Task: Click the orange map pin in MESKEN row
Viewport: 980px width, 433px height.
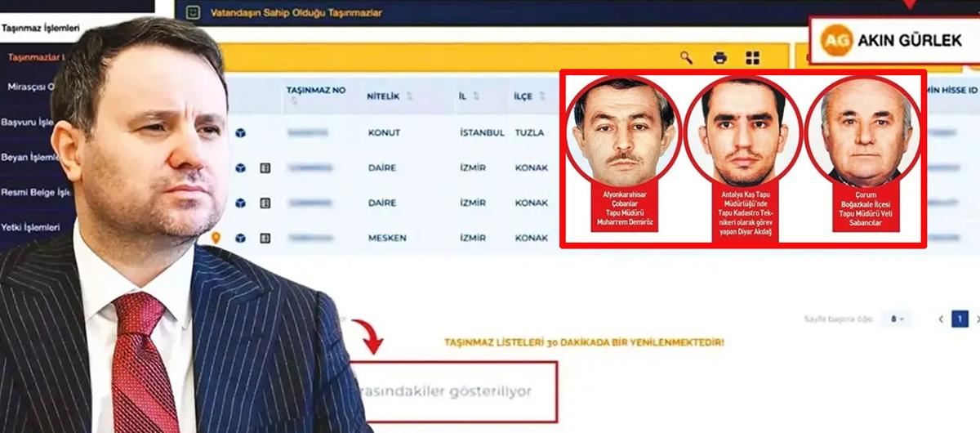Action: tap(216, 238)
